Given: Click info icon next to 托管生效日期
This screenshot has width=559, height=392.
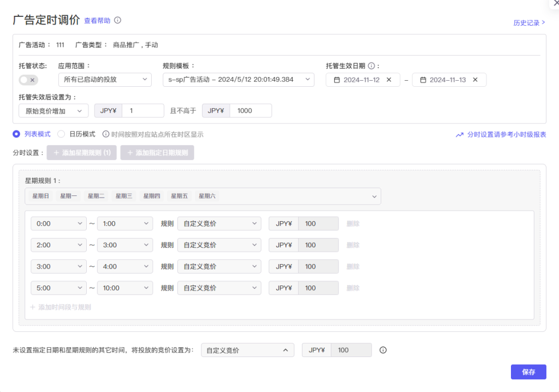Looking at the screenshot, I should click(371, 66).
